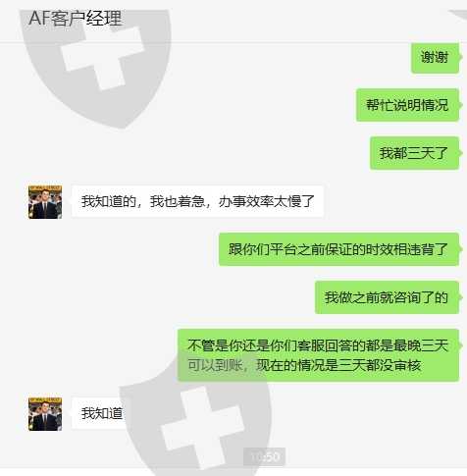Select the 我知道的，我也着急 reply bubble

[197, 201]
